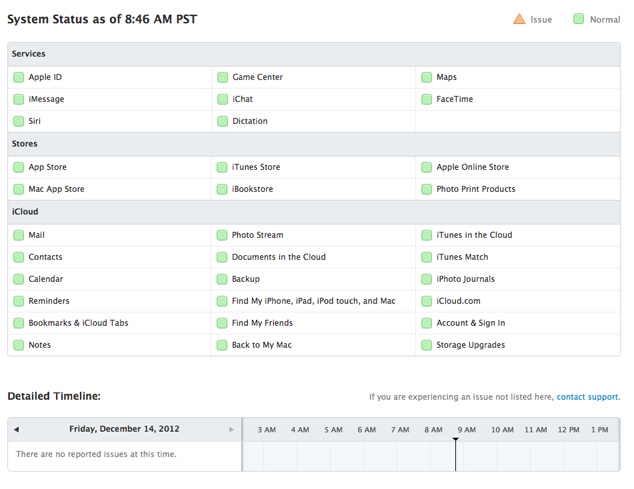Viewport: 634px width, 489px height.
Task: Select Documents in the Cloud entry
Action: coord(313,257)
